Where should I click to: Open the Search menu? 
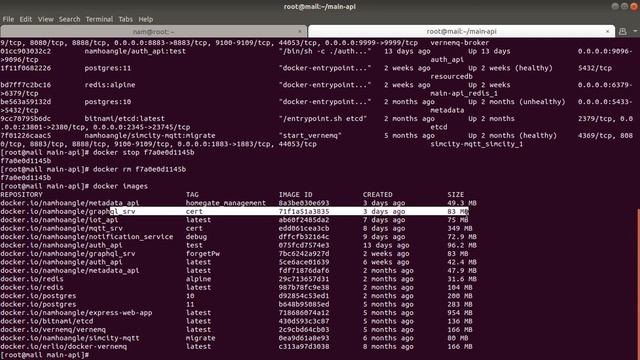[x=69, y=19]
